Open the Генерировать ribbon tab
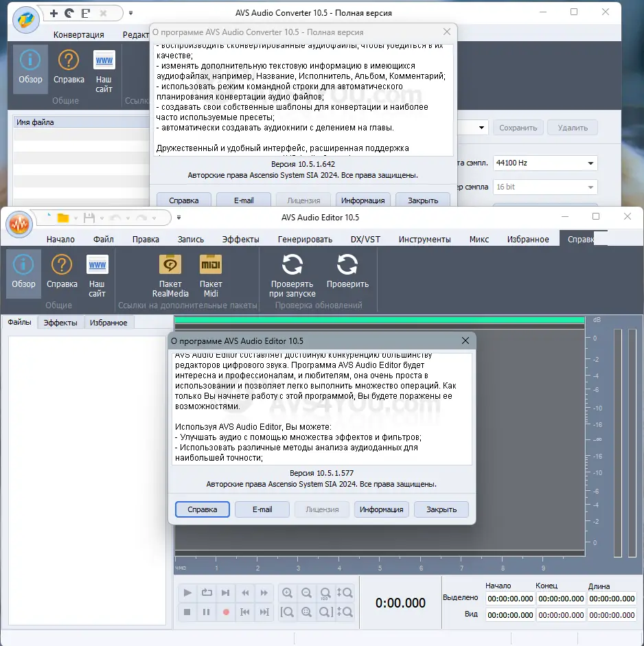 click(305, 240)
